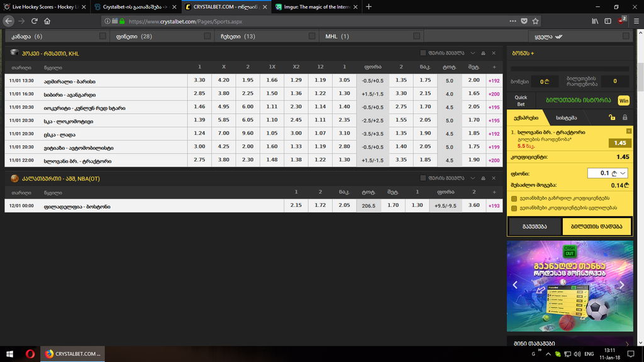Show sidebars icon in Firefox toolbar
Screen dimensions: 644x362
(x=608, y=21)
